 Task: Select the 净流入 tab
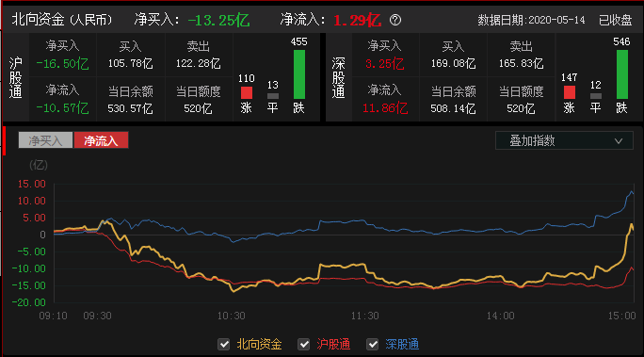[x=101, y=140]
